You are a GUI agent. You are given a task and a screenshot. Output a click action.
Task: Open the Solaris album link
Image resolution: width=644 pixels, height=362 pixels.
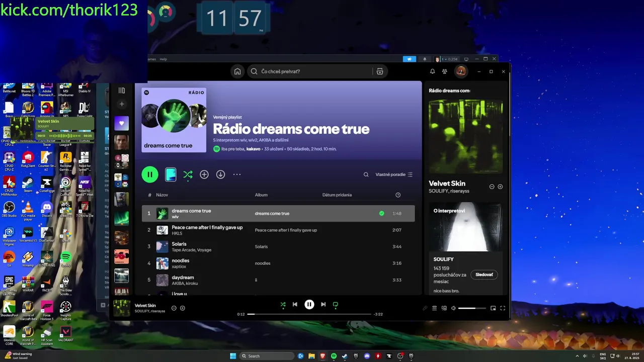coord(261,246)
